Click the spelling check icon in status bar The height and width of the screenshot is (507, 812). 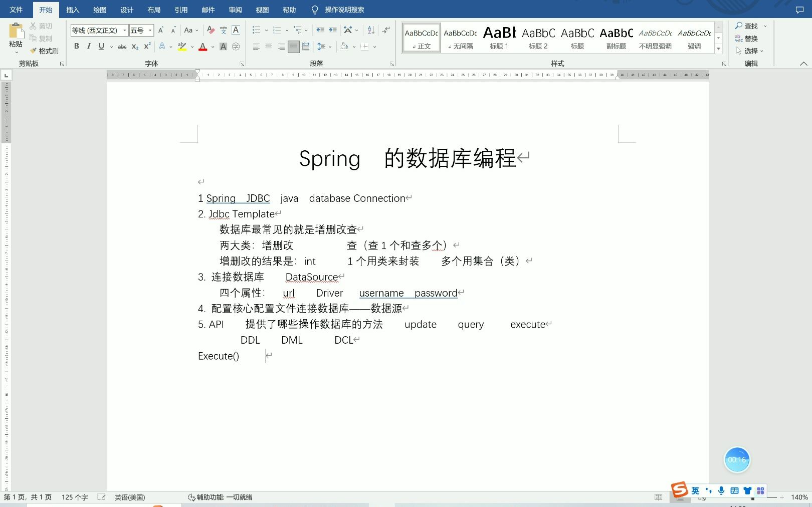click(101, 497)
